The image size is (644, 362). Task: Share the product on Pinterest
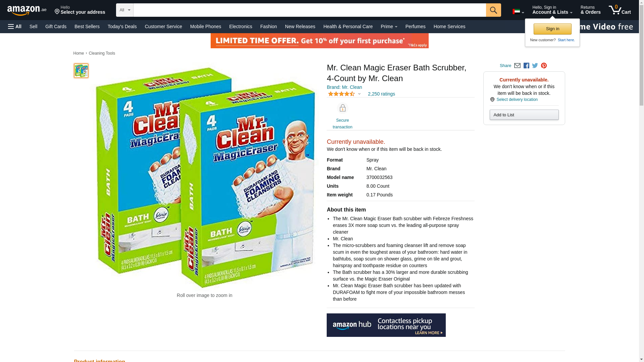click(x=544, y=66)
